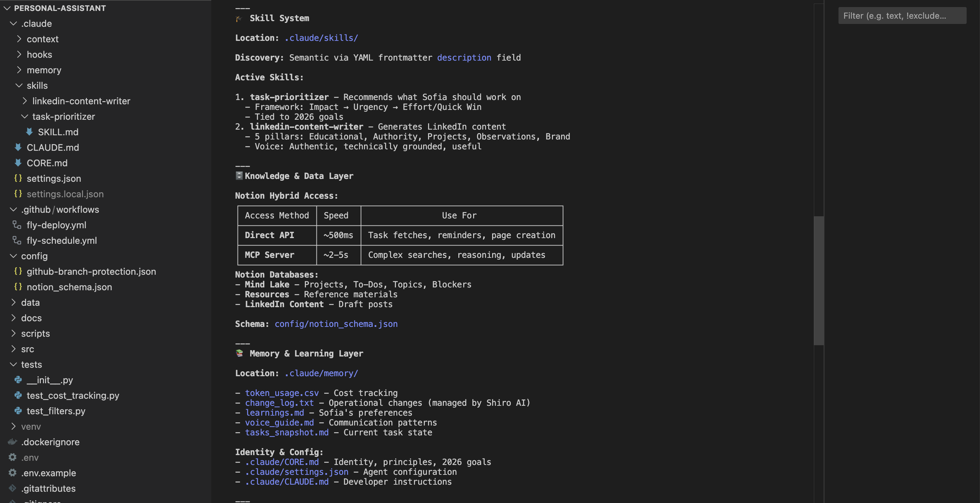
Task: Expand the linkedin-content-writer folder
Action: [x=25, y=101]
